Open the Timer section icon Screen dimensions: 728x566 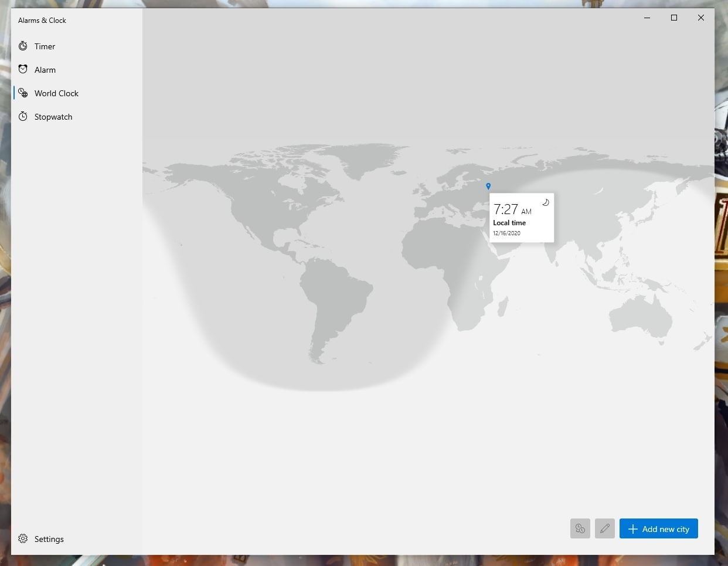(x=23, y=46)
